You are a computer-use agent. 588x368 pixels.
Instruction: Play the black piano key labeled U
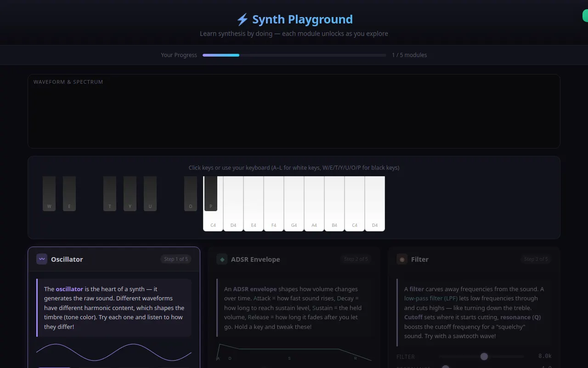point(150,194)
